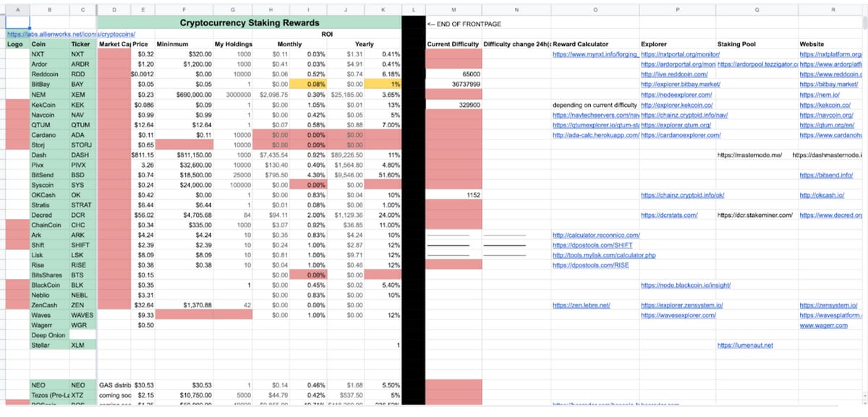The image size is (868, 417).
Task: Open the explorer.qtum.org link
Action: coord(677,125)
